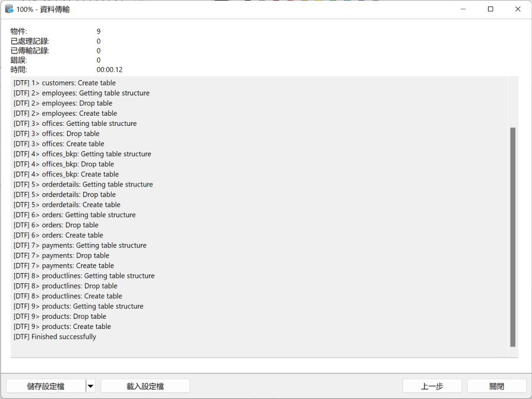Minimize the data transfer window

(x=463, y=9)
